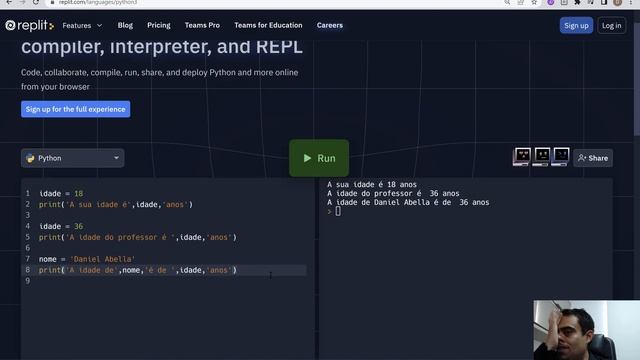Click the browser reload button
Viewport: 640px width, 360px height.
36,2
